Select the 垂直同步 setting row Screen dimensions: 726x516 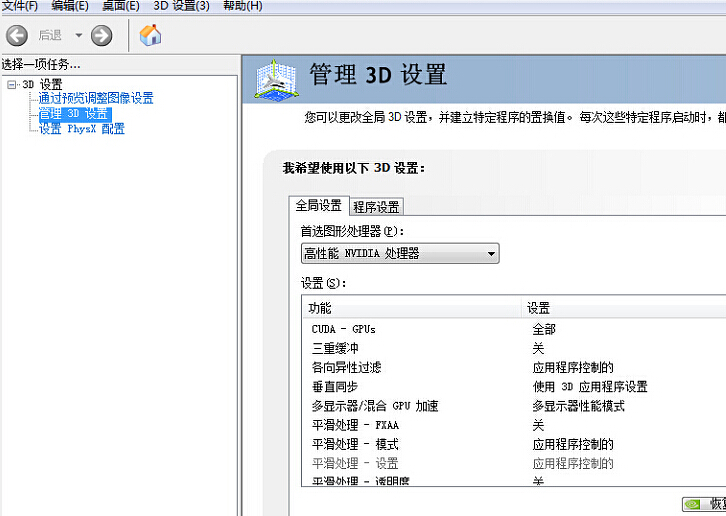pos(514,387)
